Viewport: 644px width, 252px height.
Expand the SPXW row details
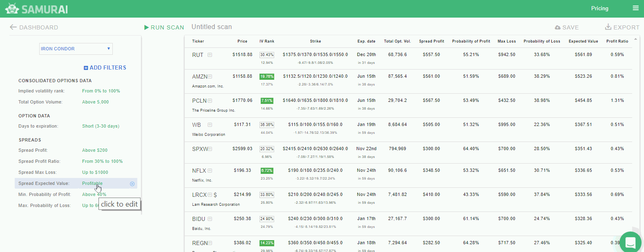click(210, 149)
